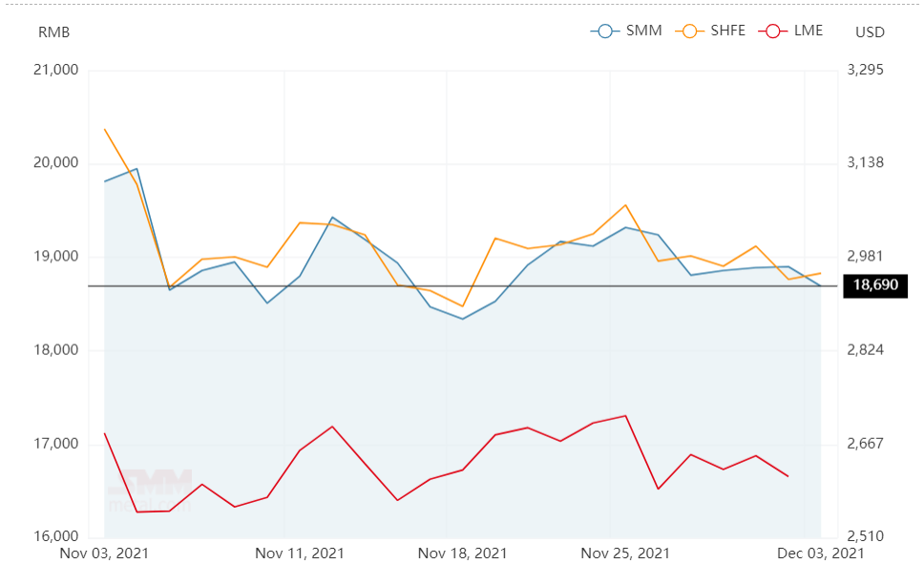
Task: Click the Dec 03, 2021 axis date
Action: 820,554
